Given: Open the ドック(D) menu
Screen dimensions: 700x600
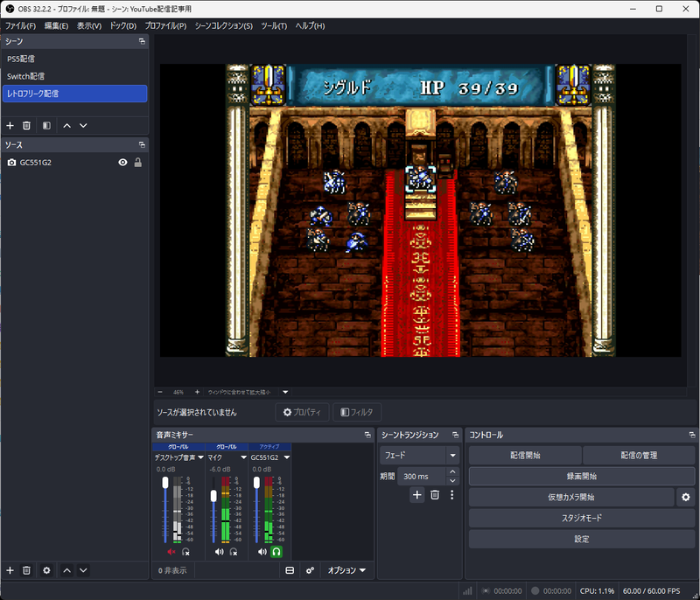Looking at the screenshot, I should click(x=122, y=26).
